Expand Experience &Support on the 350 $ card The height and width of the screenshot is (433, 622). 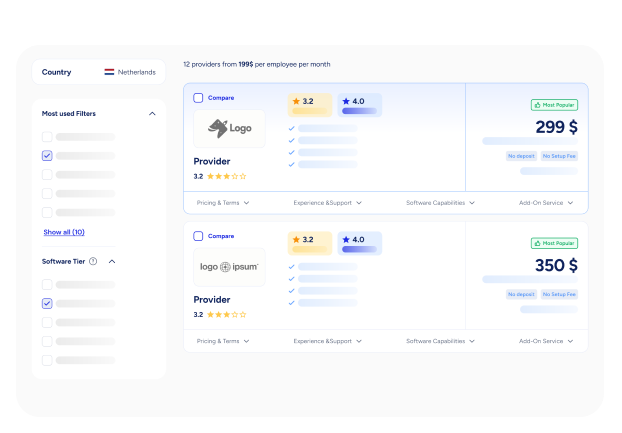click(x=328, y=341)
